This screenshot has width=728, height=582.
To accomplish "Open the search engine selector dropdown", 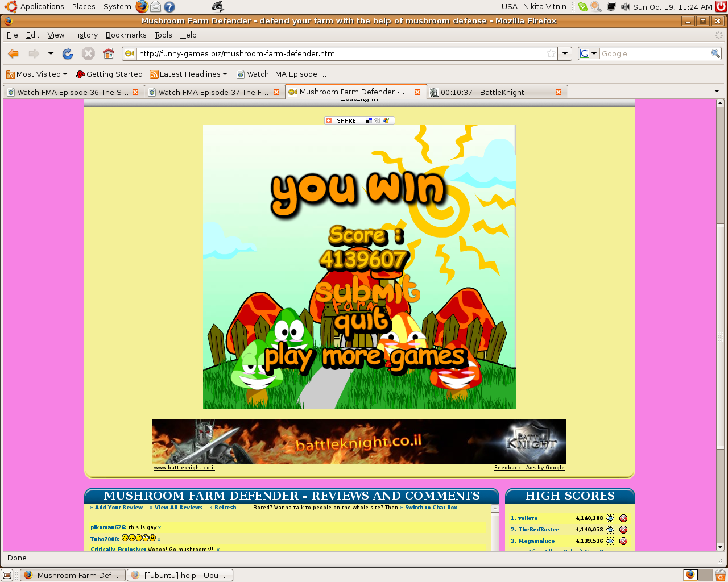I will point(589,53).
